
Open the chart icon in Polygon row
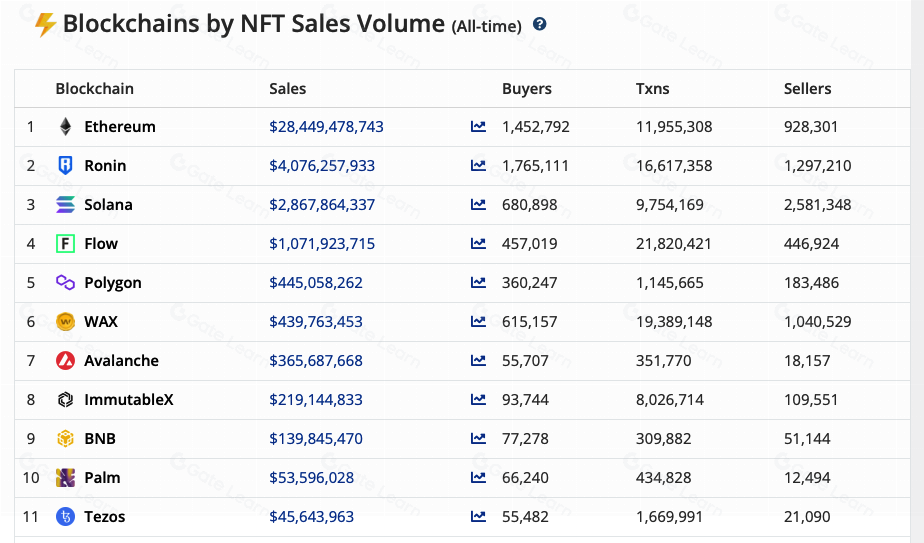[x=478, y=282]
